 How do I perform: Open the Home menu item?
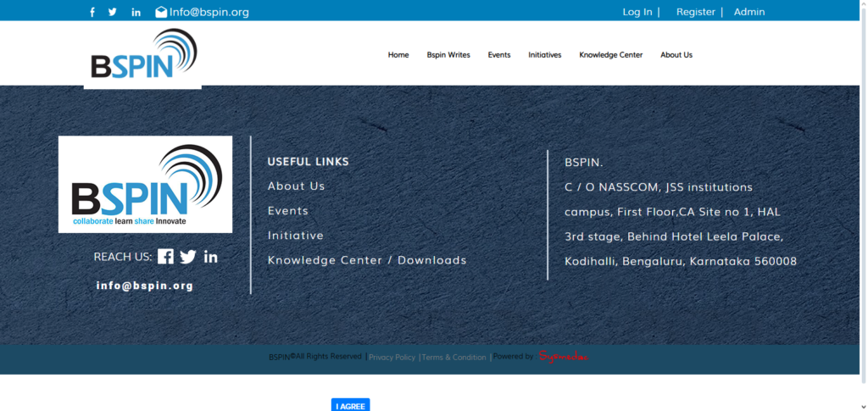click(398, 55)
